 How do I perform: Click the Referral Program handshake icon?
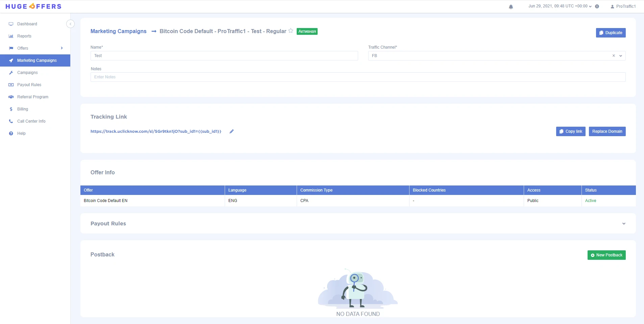point(11,97)
